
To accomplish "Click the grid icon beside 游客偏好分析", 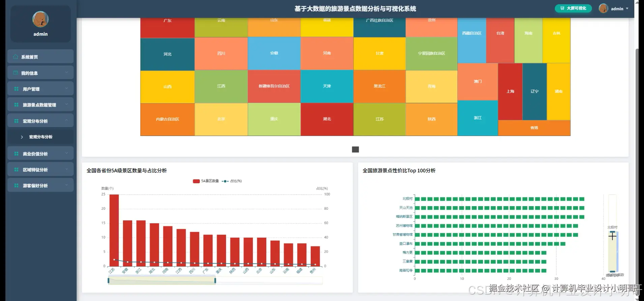I will [x=16, y=186].
